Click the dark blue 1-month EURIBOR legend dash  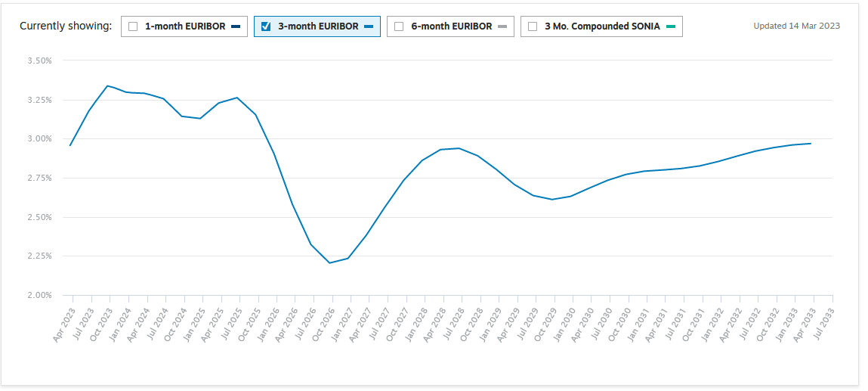pos(236,26)
